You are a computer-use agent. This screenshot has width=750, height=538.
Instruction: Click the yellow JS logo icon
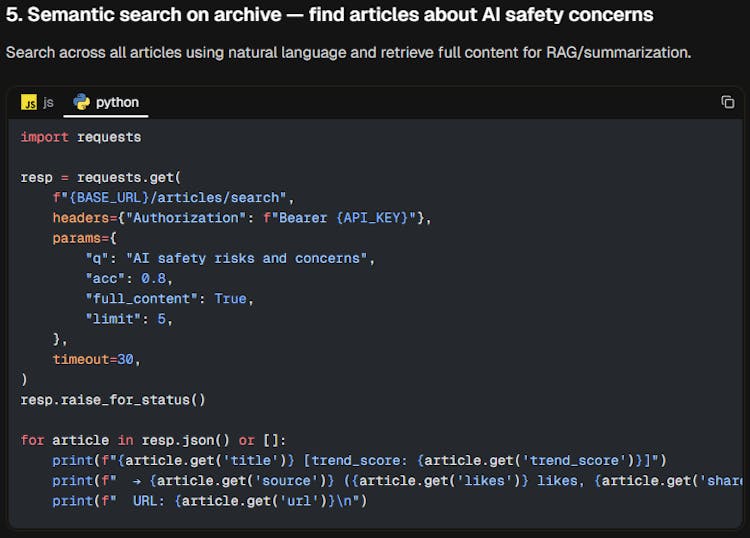pos(29,102)
